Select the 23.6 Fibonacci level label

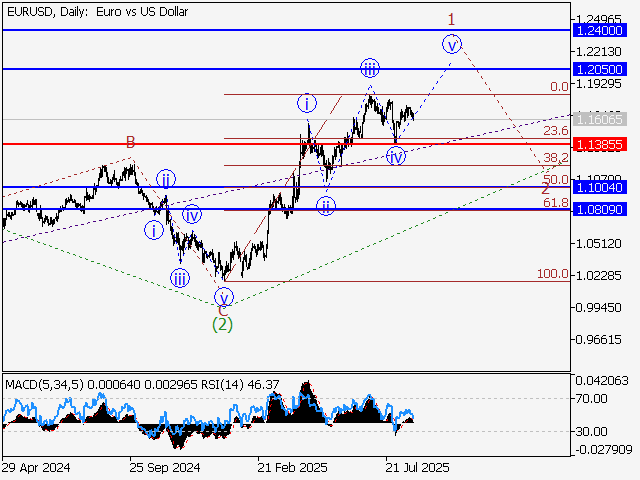point(555,131)
